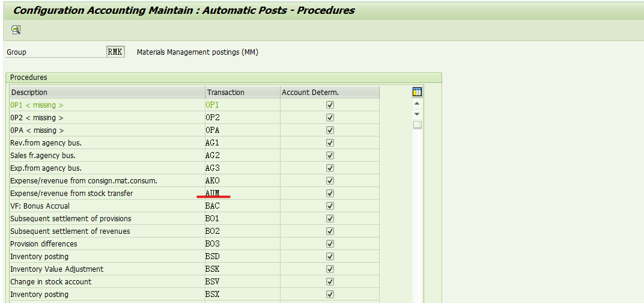
Task: Click transaction code AG3 cell
Action: (243, 168)
